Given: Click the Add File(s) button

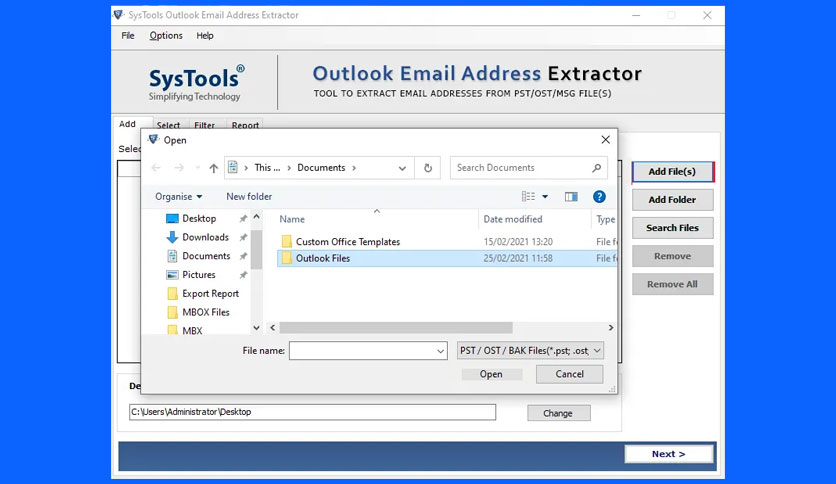Looking at the screenshot, I should click(672, 172).
